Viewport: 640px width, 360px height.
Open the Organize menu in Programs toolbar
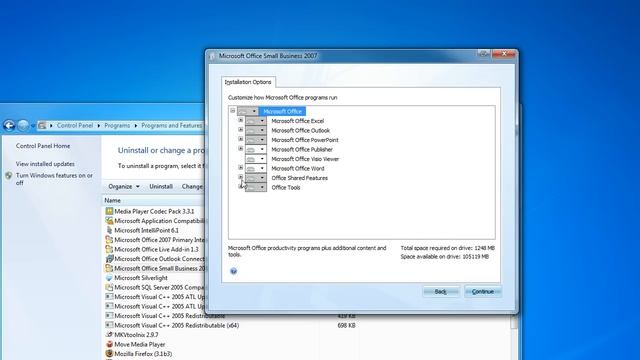(x=124, y=186)
